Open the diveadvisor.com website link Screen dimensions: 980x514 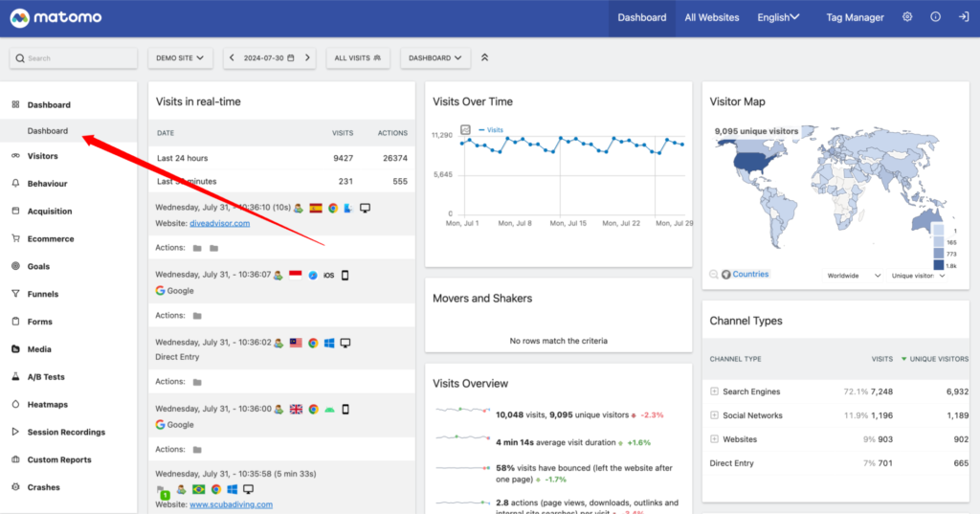(219, 223)
